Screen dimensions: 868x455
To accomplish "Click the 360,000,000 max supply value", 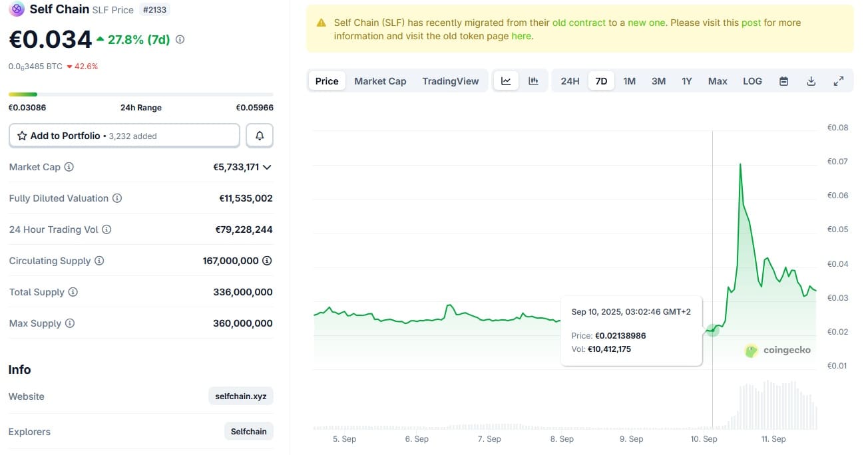I will pyautogui.click(x=242, y=323).
